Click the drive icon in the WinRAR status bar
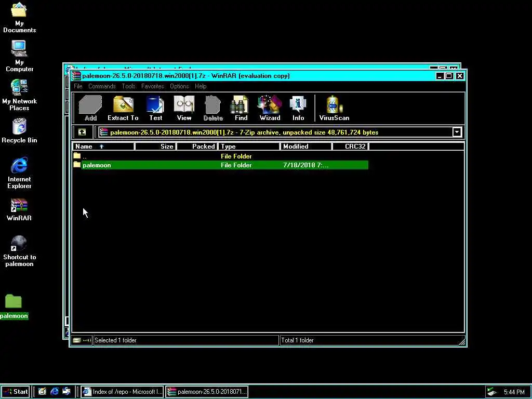 pos(77,340)
